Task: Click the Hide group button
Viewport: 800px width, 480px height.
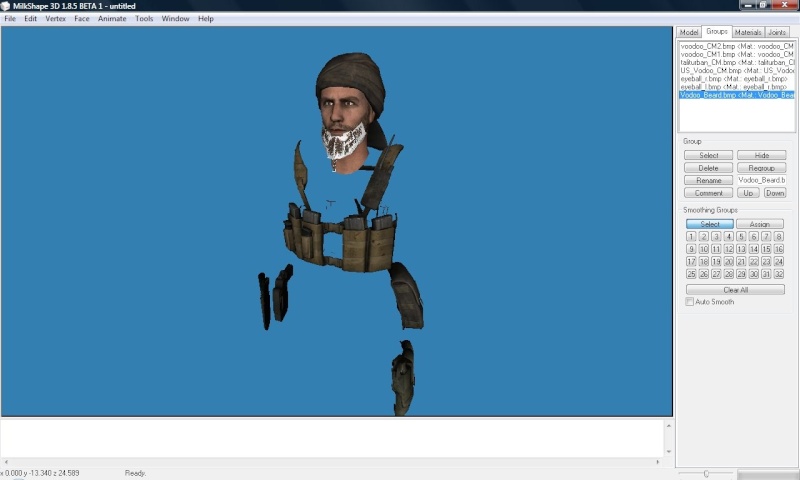Action: tap(761, 155)
